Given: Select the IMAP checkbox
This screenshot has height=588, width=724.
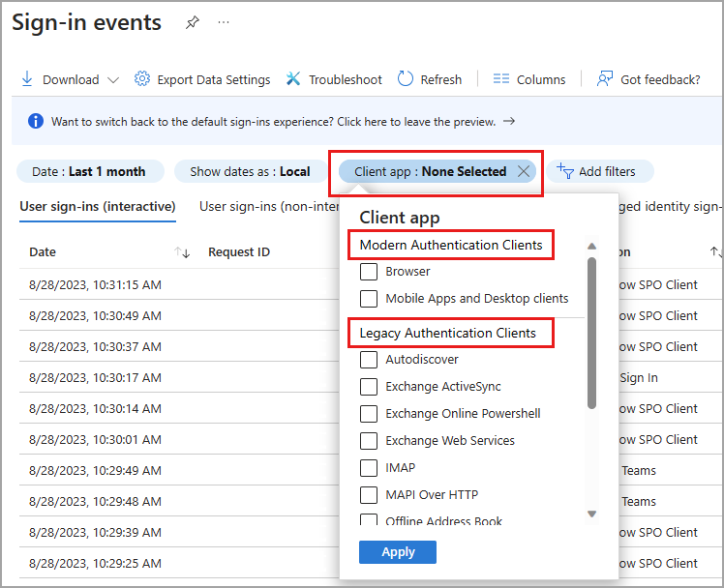Looking at the screenshot, I should (x=369, y=468).
